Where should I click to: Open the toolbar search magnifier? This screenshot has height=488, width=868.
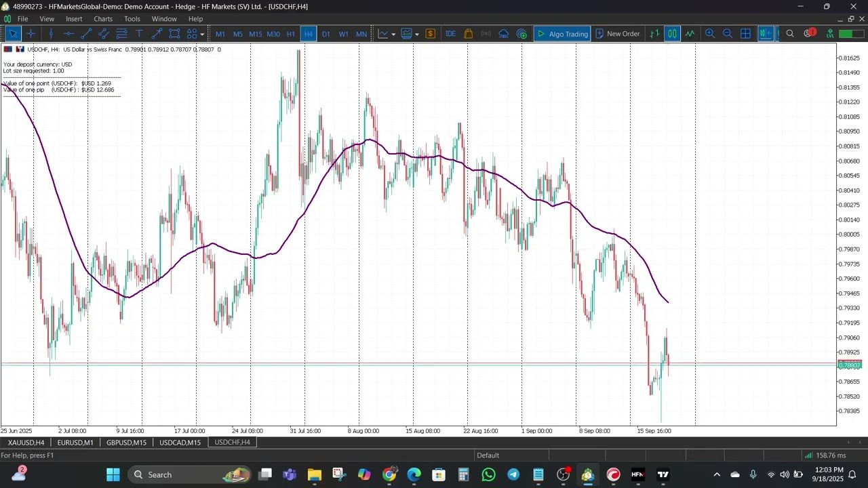point(790,34)
